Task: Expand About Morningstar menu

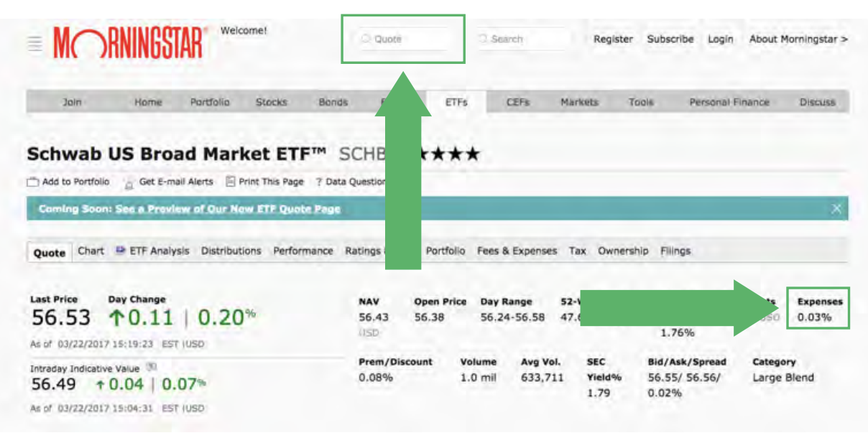Action: coord(798,39)
